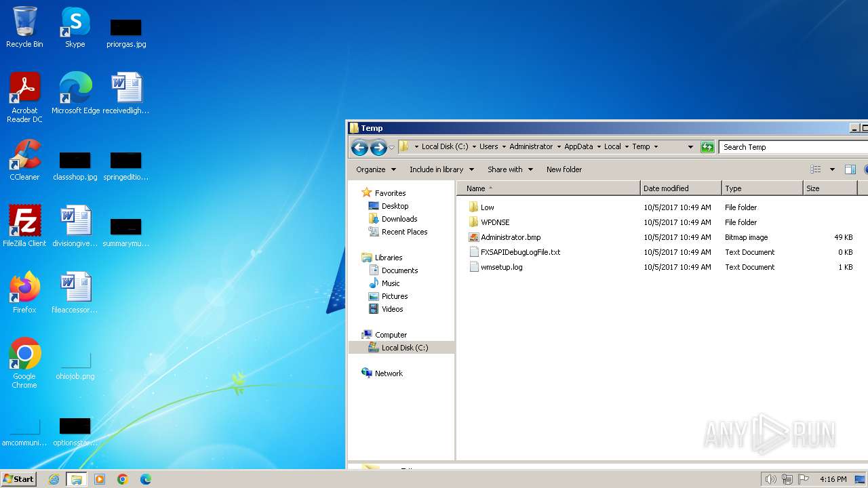This screenshot has width=868, height=488.
Task: Open Pictures library in navigation pane
Action: click(395, 296)
